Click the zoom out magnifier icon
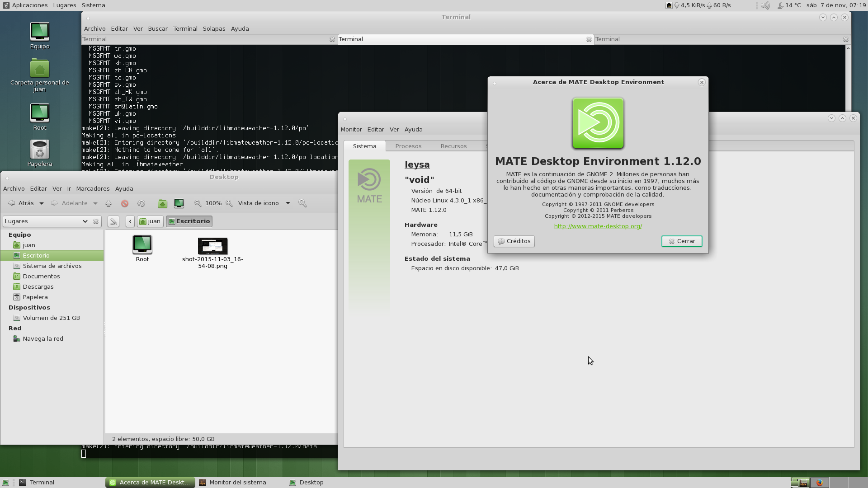Image resolution: width=868 pixels, height=488 pixels. pyautogui.click(x=198, y=203)
